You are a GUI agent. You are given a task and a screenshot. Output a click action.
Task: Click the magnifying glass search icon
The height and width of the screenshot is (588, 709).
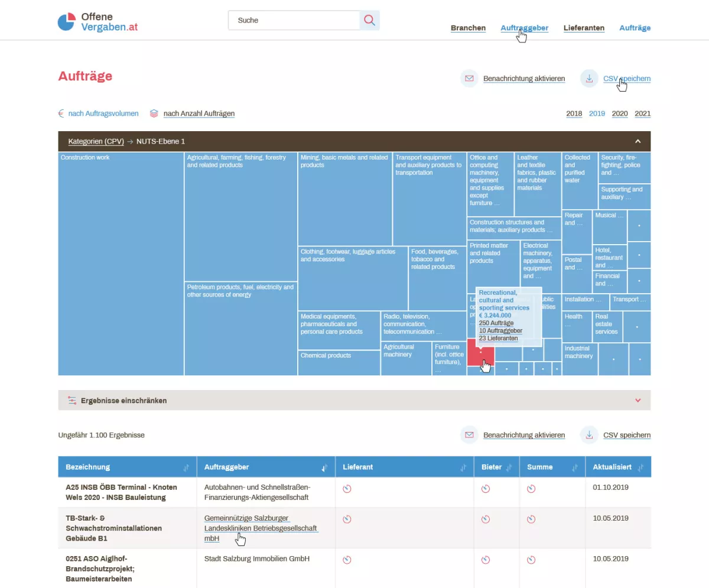click(x=369, y=20)
